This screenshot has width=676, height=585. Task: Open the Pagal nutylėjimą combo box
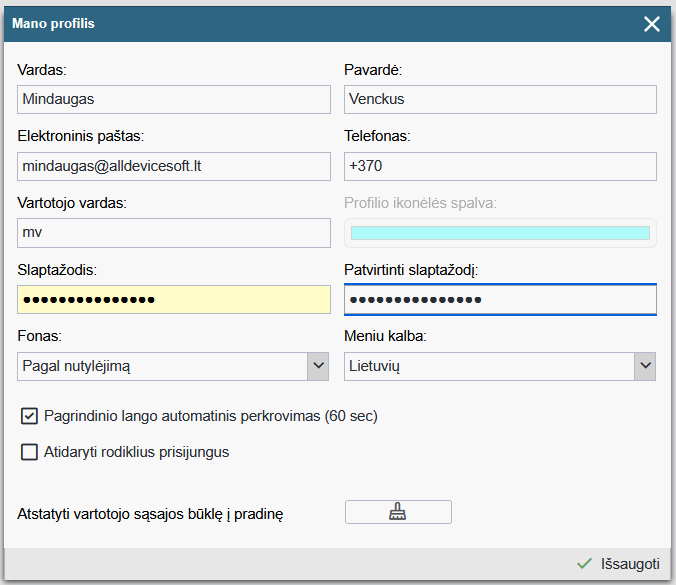pyautogui.click(x=173, y=366)
